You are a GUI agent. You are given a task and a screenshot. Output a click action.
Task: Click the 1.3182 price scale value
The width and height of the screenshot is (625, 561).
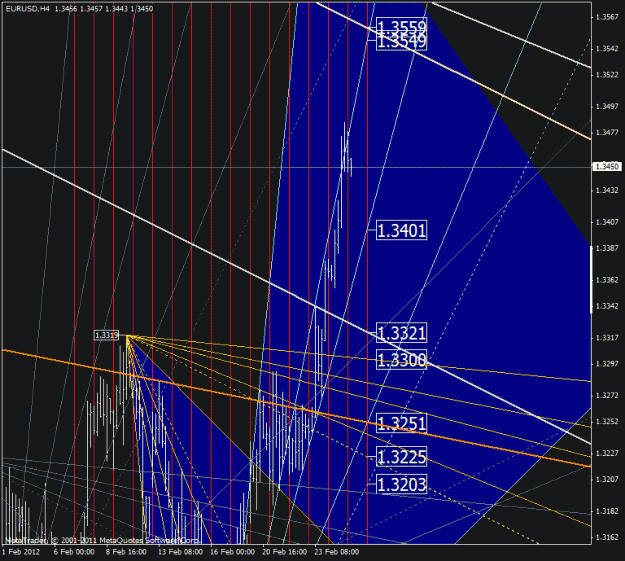pyautogui.click(x=607, y=511)
